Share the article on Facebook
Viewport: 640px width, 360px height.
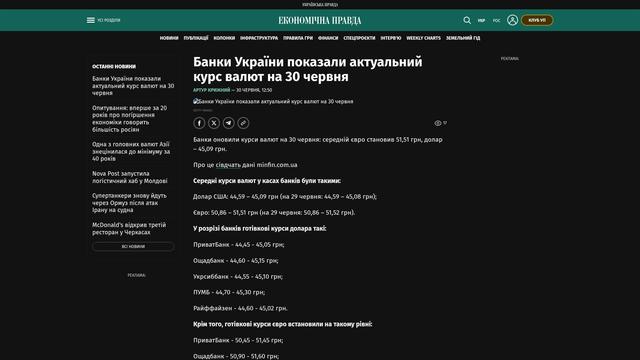point(199,123)
